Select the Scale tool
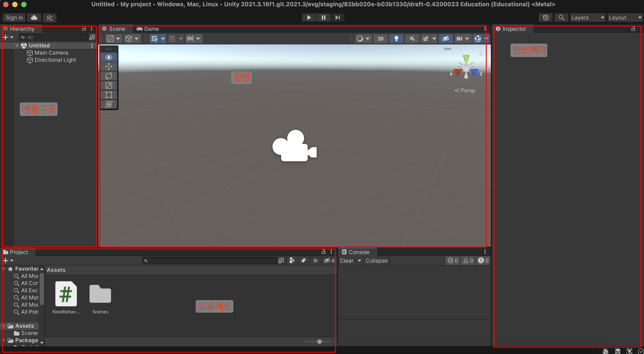The image size is (644, 354). 109,85
